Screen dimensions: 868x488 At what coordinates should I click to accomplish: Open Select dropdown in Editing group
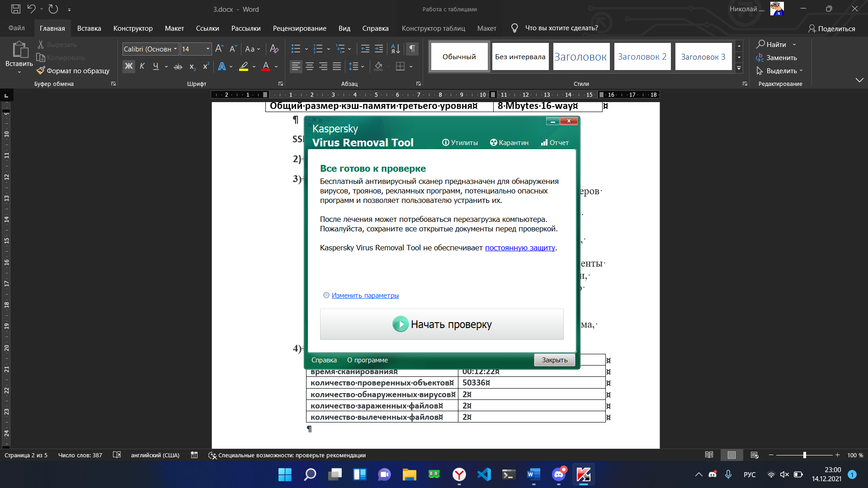(780, 71)
